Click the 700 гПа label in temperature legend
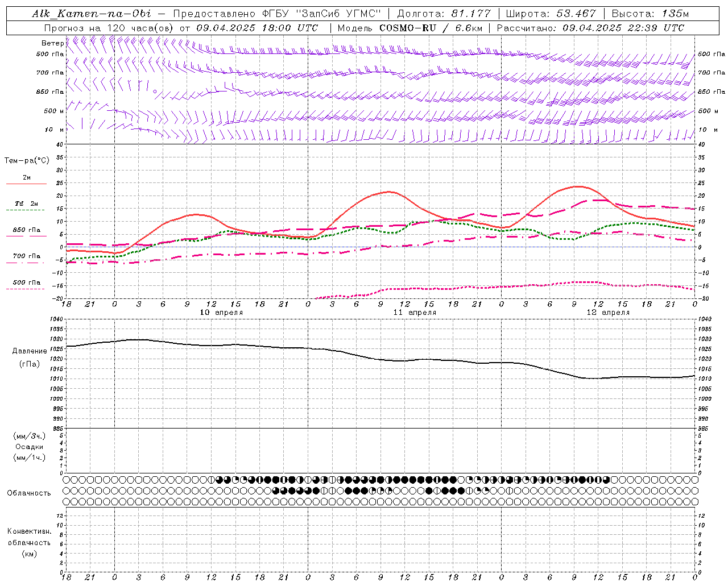Screen dimensions: 728x582 pyautogui.click(x=27, y=256)
